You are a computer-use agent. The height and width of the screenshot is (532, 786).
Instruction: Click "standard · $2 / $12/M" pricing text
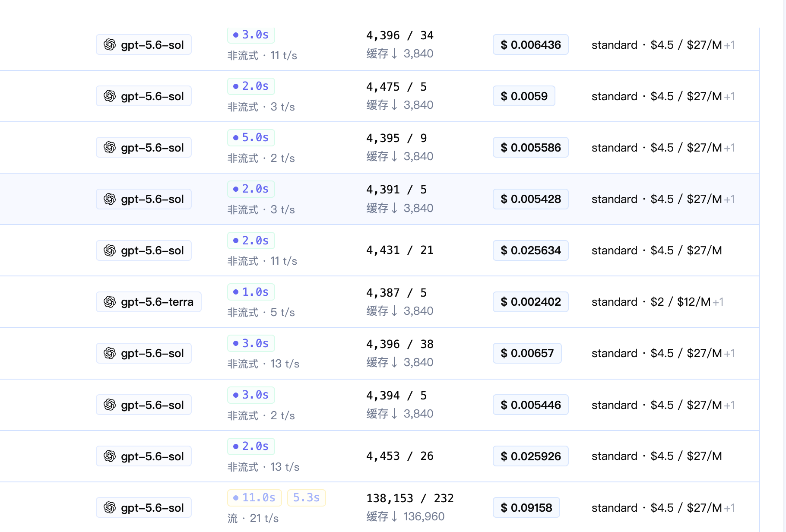[651, 302]
